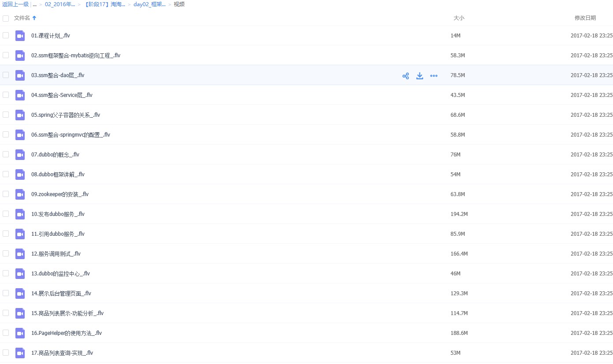
Task: Open file 01.课程计划_.flv
Action: pyautogui.click(x=51, y=36)
